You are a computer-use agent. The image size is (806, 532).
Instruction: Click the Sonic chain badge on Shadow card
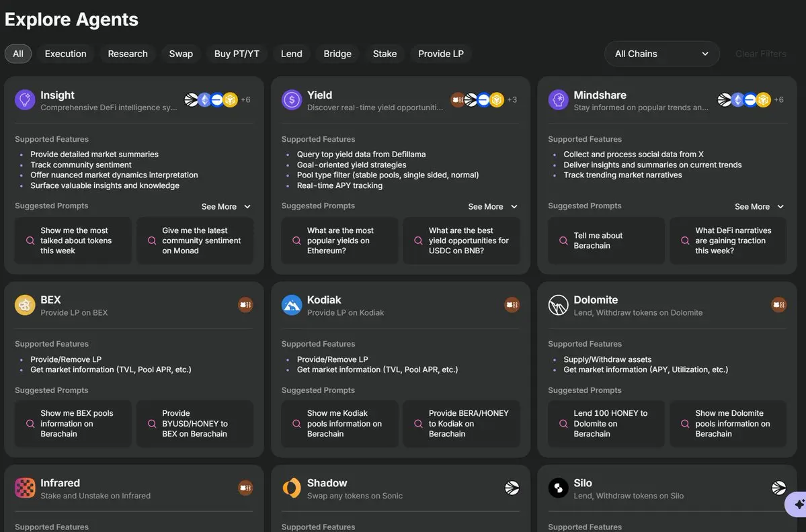(x=512, y=488)
